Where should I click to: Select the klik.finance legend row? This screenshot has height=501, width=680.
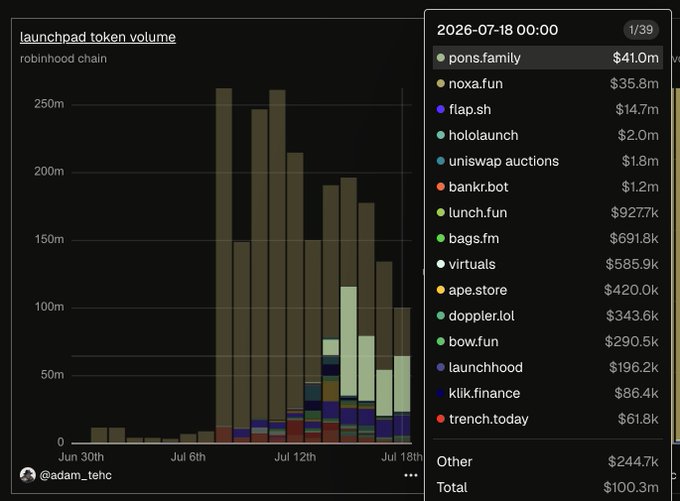click(548, 393)
